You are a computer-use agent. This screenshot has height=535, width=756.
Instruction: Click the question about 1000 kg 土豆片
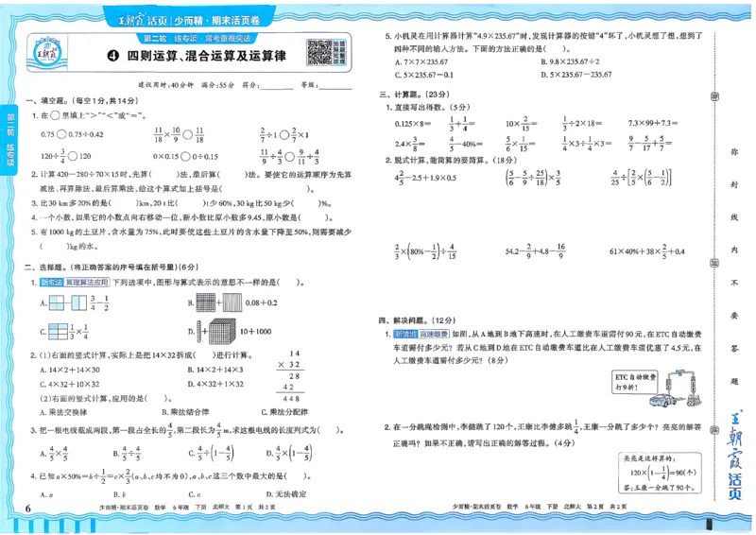point(192,239)
